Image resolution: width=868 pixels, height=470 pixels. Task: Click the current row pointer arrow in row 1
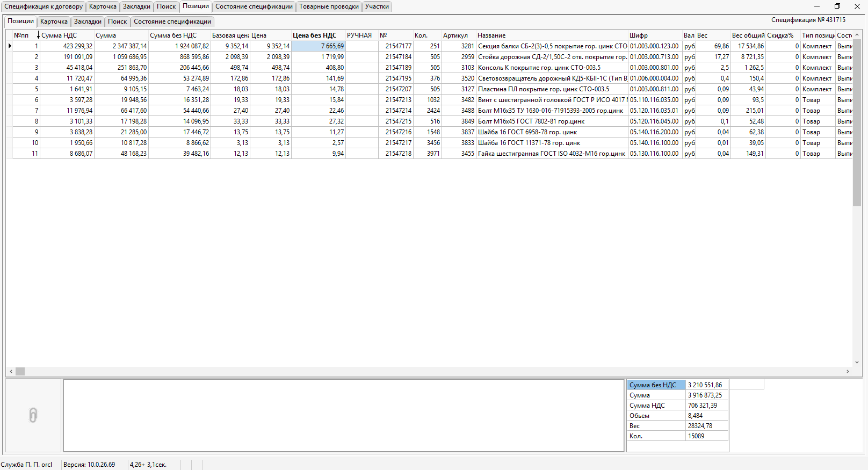pyautogui.click(x=10, y=46)
